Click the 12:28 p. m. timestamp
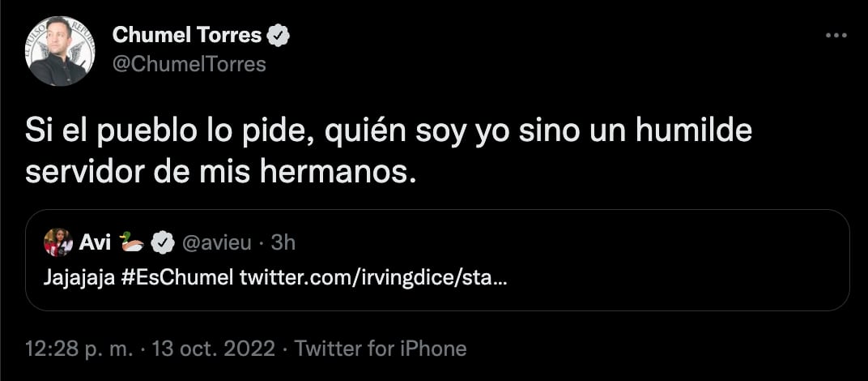 (x=80, y=349)
